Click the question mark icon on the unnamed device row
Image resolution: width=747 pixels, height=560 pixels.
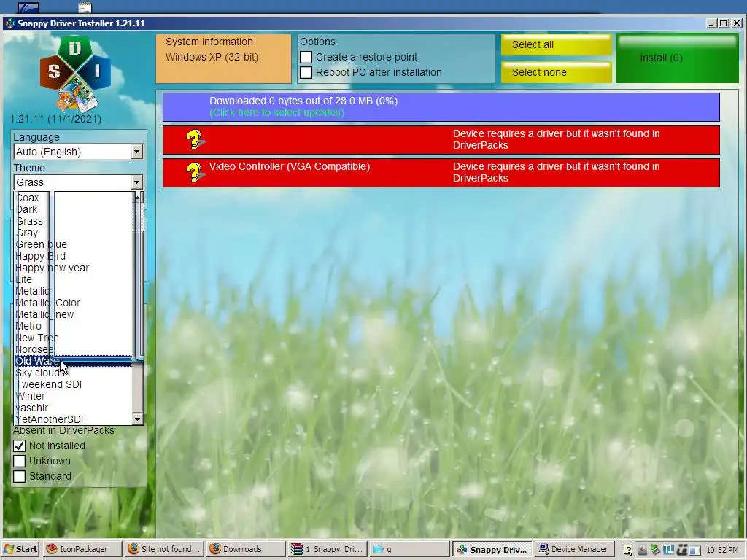(195, 139)
